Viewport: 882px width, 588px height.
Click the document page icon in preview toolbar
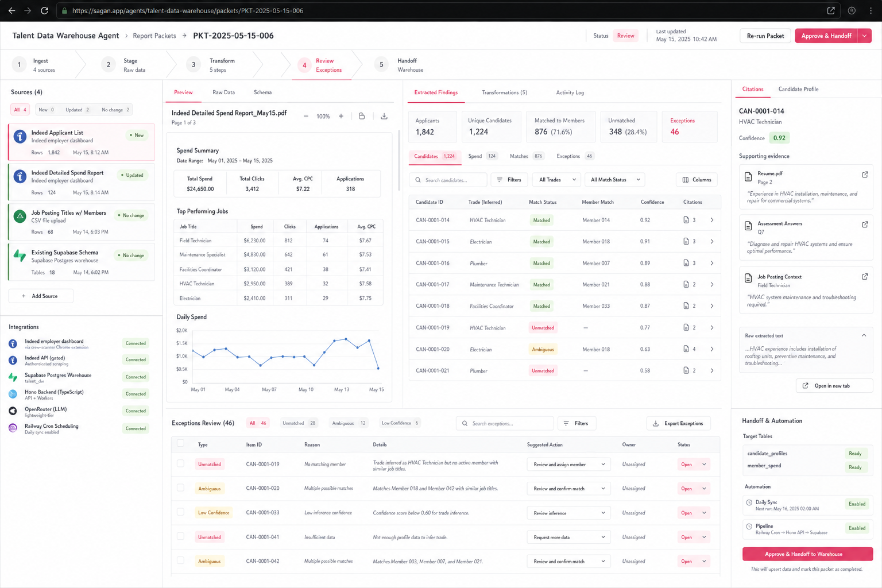362,116
